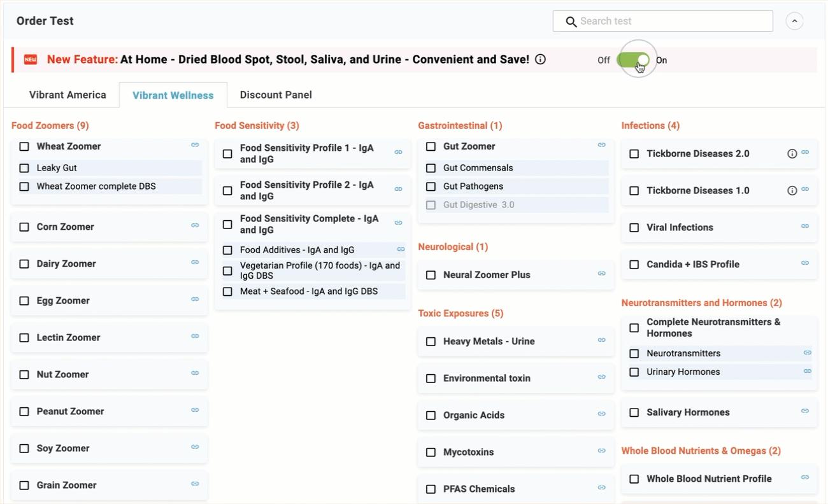Click the link icon beside Heavy Metals - Urine
Screen dimensions: 828x504
601,341
